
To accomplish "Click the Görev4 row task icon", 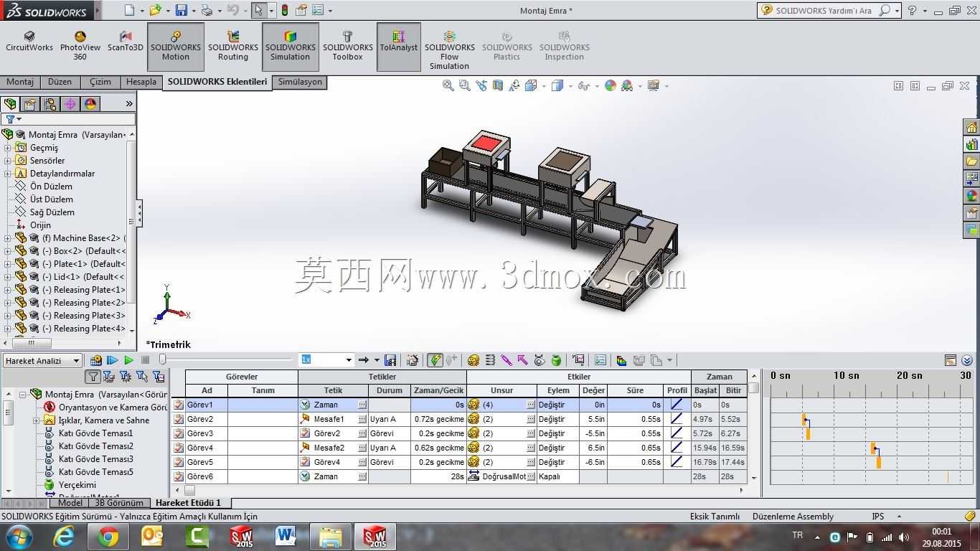I will tap(179, 448).
